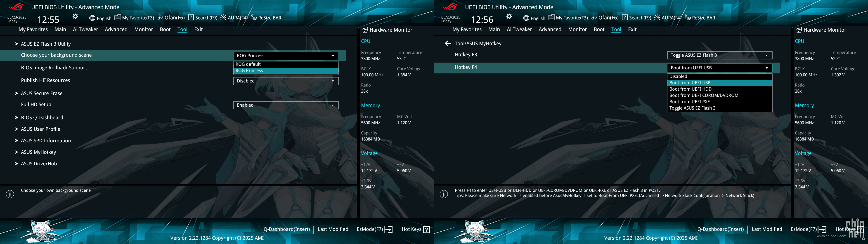Click Hardware Monitor icon in left window
Image resolution: width=868 pixels, height=244 pixels.
click(364, 30)
